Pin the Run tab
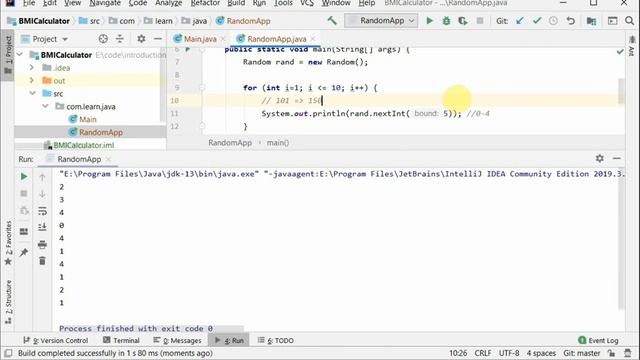The height and width of the screenshot is (360, 640). pos(24,252)
